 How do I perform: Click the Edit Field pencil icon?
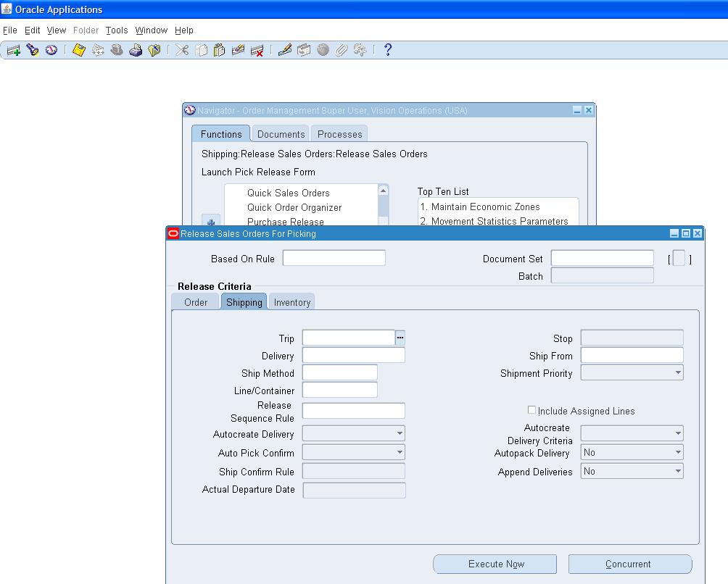coord(285,50)
